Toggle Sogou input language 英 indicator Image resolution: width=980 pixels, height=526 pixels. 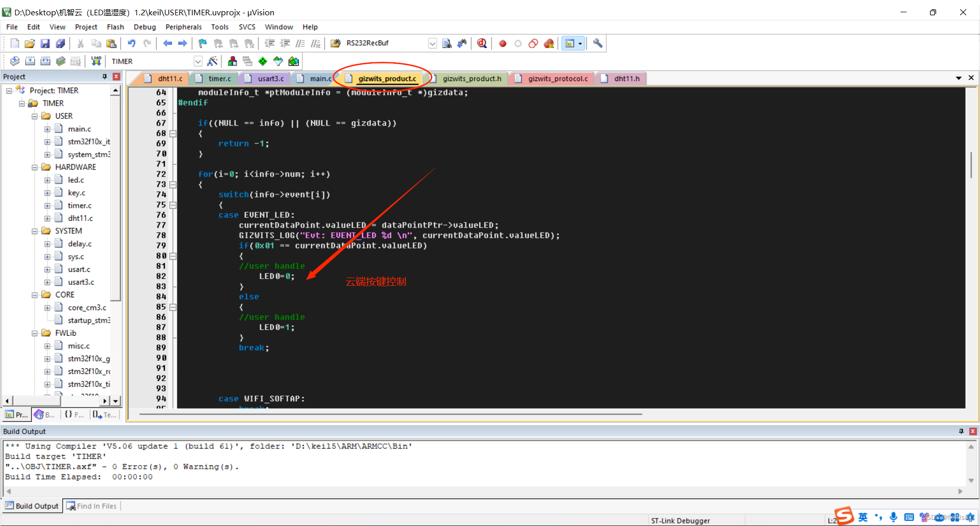pyautogui.click(x=863, y=517)
